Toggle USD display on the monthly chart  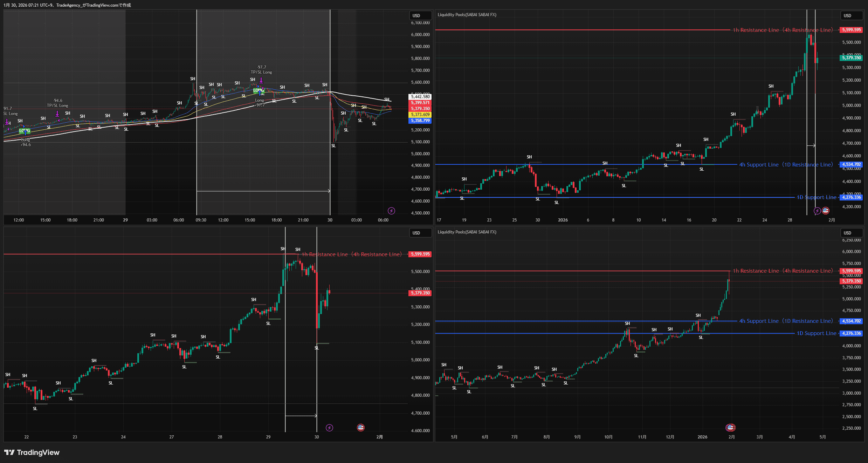point(852,233)
